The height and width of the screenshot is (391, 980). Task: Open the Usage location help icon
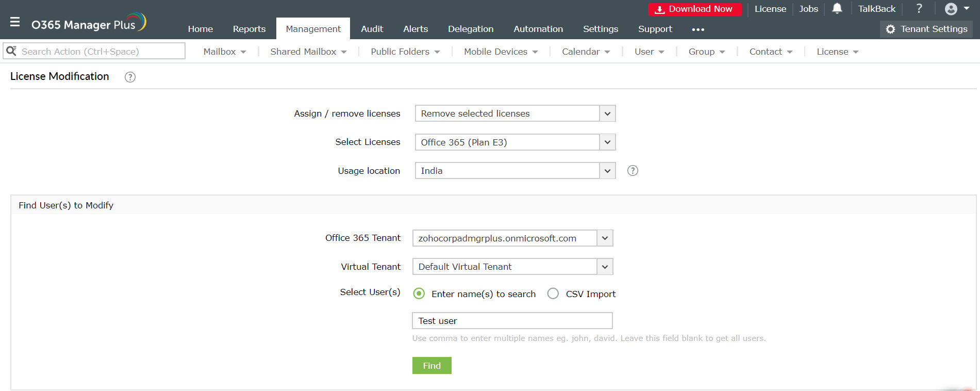pos(633,171)
